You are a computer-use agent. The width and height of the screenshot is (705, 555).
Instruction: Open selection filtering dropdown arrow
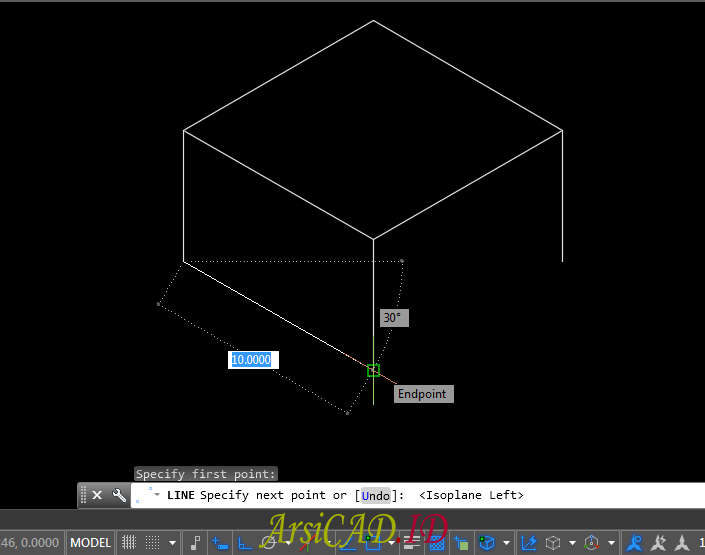pyautogui.click(x=572, y=543)
